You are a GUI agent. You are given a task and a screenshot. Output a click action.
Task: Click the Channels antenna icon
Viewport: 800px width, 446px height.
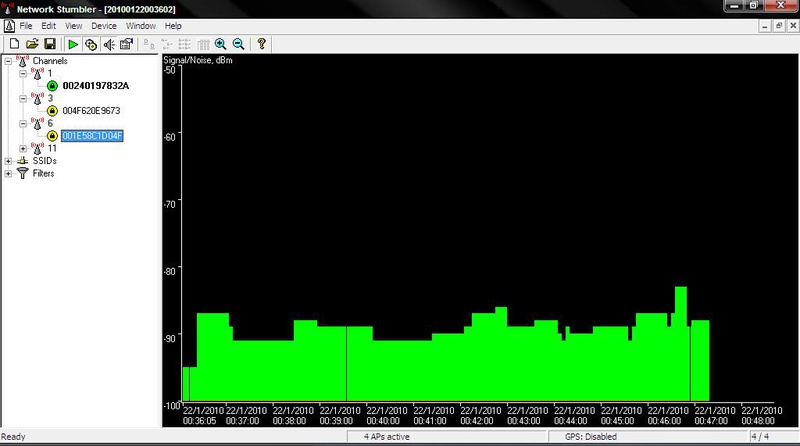coord(22,61)
